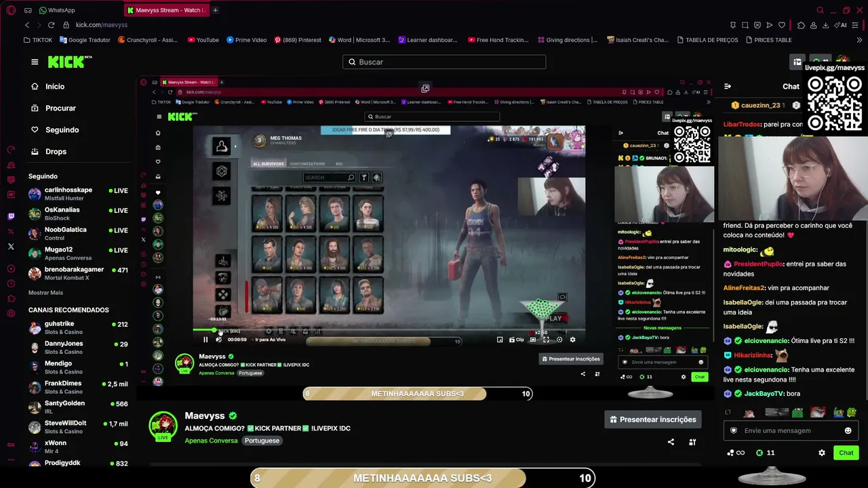Screen dimensions: 868x488
Task: Switch to the WhatsApp browser tab
Action: 57,10
